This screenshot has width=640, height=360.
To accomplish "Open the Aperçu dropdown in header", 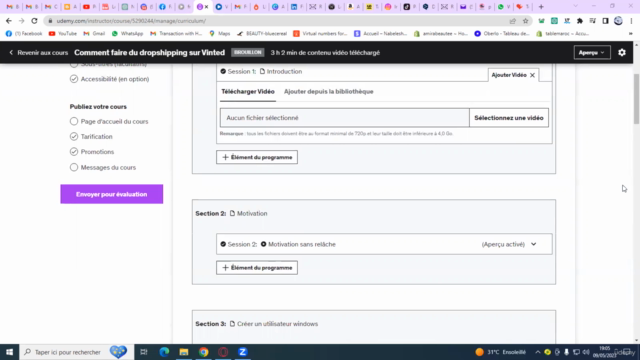I will click(x=592, y=53).
